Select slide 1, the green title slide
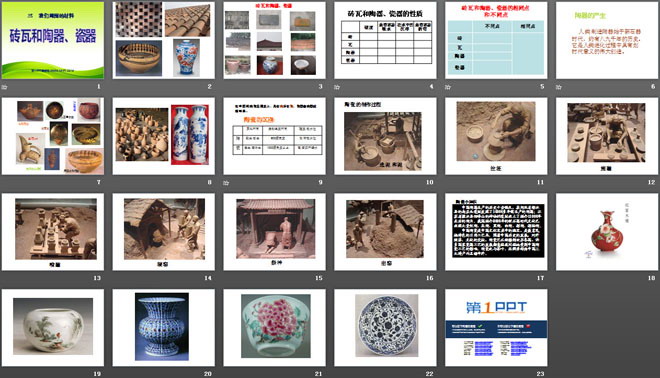Viewport: 660px width, 378px height. pyautogui.click(x=53, y=40)
